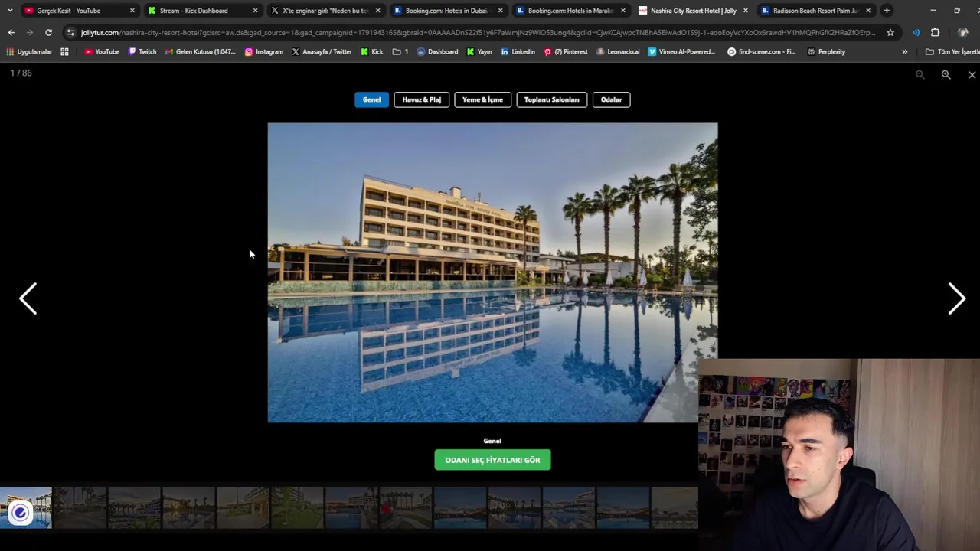Close the Stream - Kick Dashboard tab
Viewport: 980px width, 551px height.
(255, 11)
